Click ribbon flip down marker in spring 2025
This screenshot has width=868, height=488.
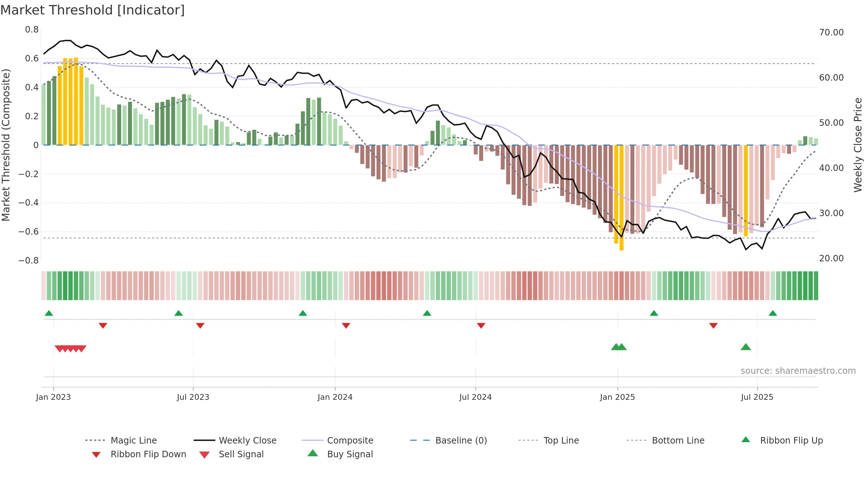[x=713, y=326]
